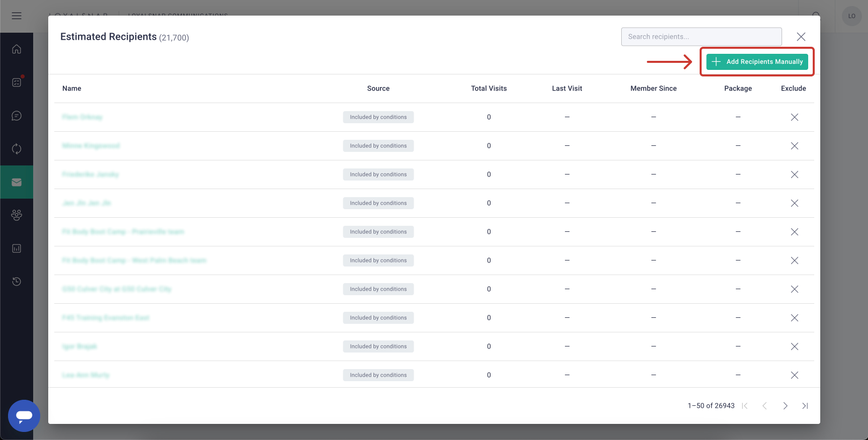Sort by Total Visits column header

[489, 89]
